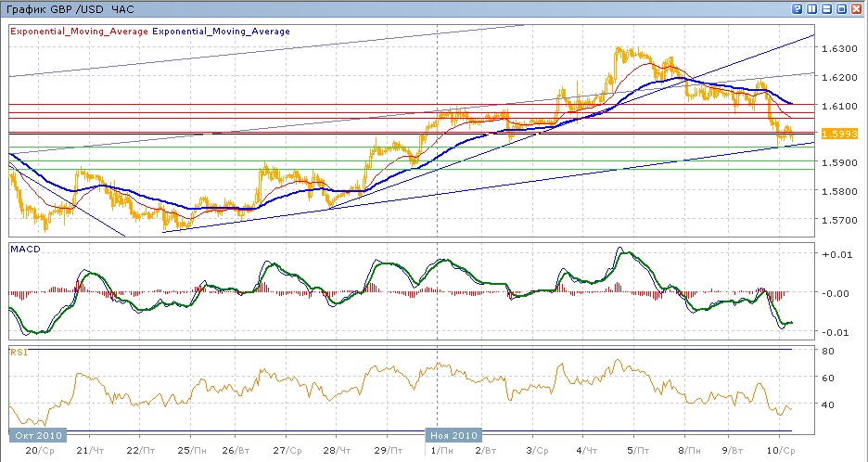Click the RSI indicator label
The width and height of the screenshot is (868, 462).
tap(19, 352)
